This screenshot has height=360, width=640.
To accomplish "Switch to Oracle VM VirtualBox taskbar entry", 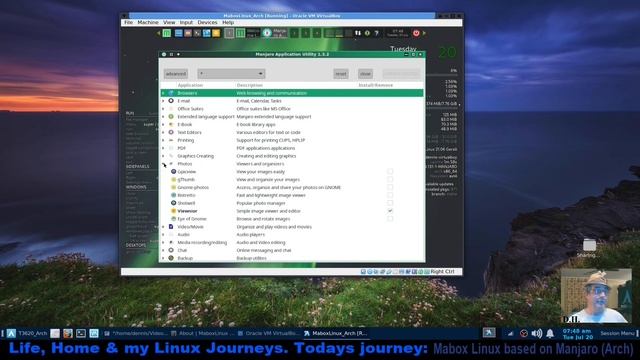I will [x=268, y=333].
